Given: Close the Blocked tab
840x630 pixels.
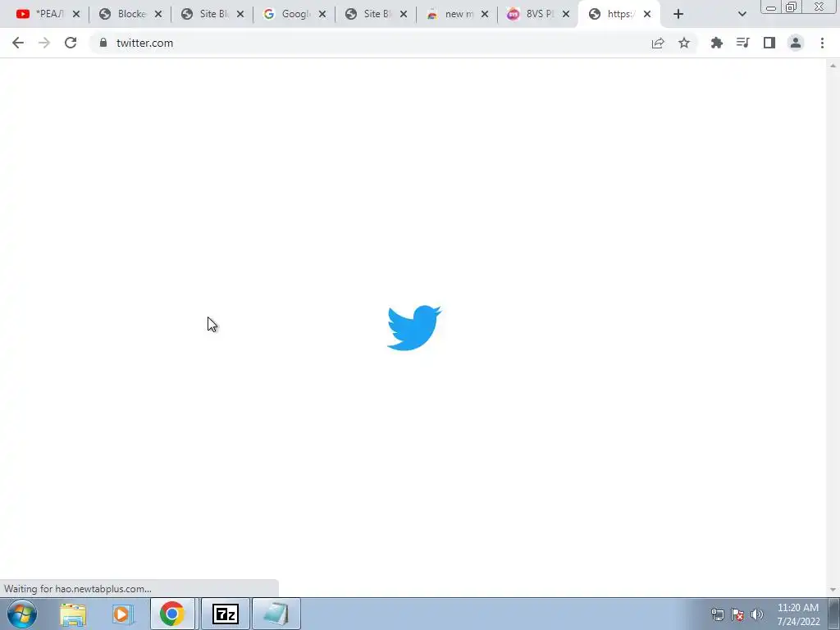Looking at the screenshot, I should [x=158, y=15].
